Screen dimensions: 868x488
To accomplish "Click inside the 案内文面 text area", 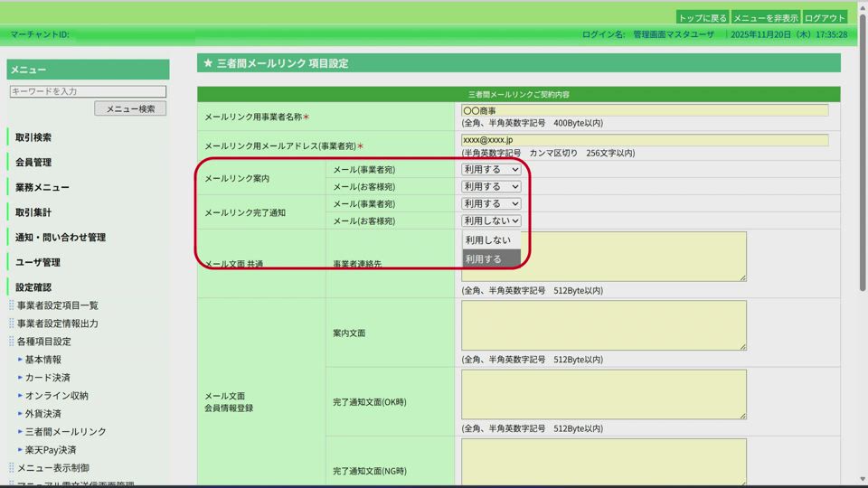I will [603, 325].
